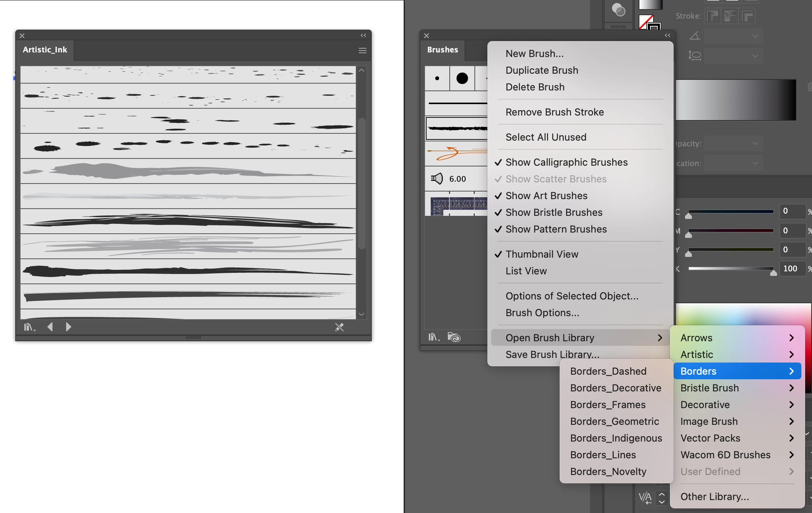
Task: Click the remove brush stroke icon in Artistic_Ink
Action: [339, 327]
